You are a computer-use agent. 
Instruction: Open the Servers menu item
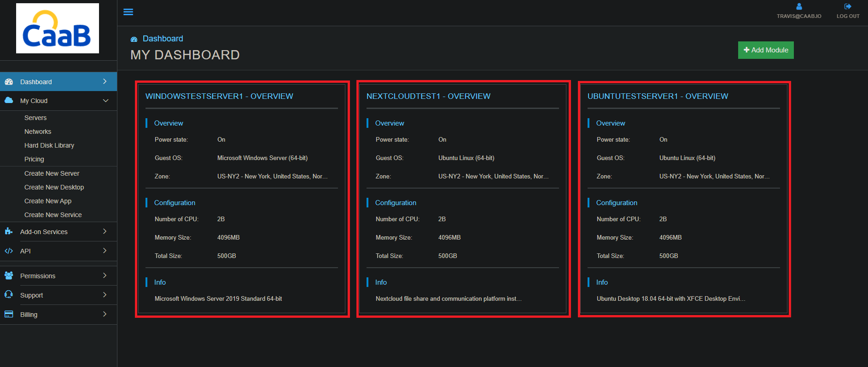click(x=35, y=118)
